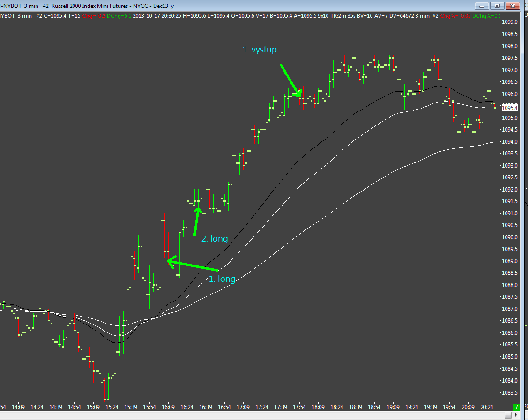Click the 1099.0 price axis label
Image resolution: width=528 pixels, height=420 pixels.
point(509,22)
